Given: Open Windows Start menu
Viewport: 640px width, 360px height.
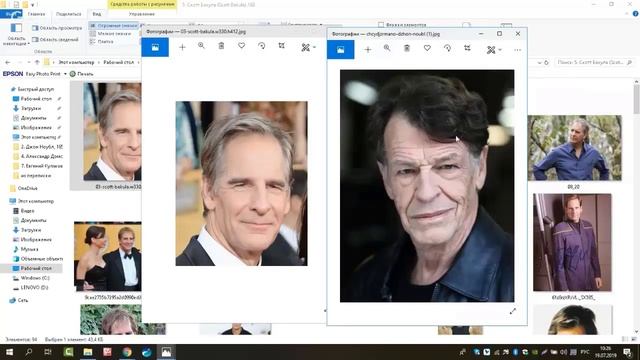Looking at the screenshot, I should 9,352.
